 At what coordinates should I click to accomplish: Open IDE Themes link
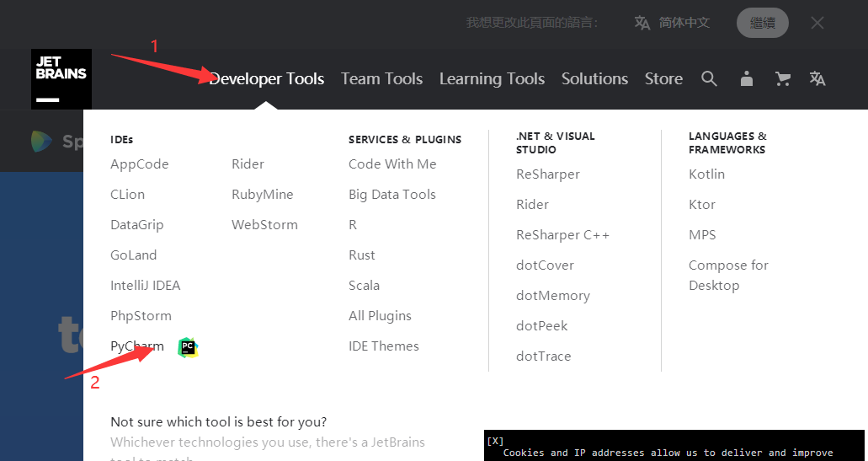click(384, 346)
